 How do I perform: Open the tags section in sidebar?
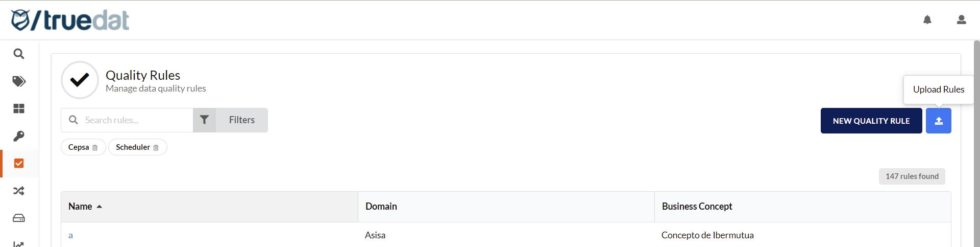pyautogui.click(x=19, y=81)
